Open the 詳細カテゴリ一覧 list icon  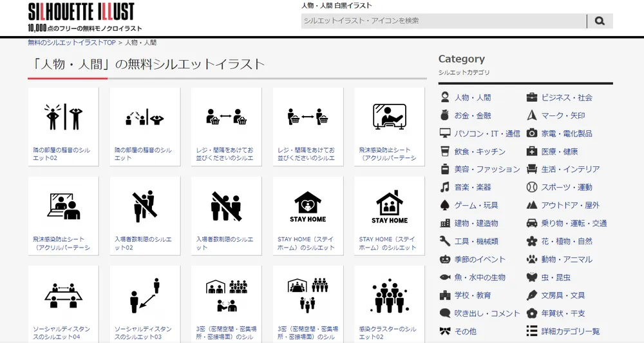click(x=532, y=331)
